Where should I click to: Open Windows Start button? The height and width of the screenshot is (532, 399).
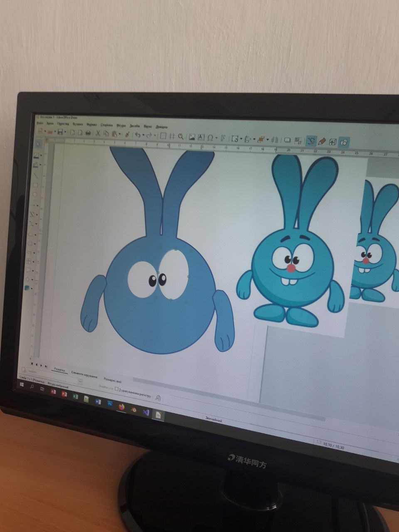click(22, 384)
